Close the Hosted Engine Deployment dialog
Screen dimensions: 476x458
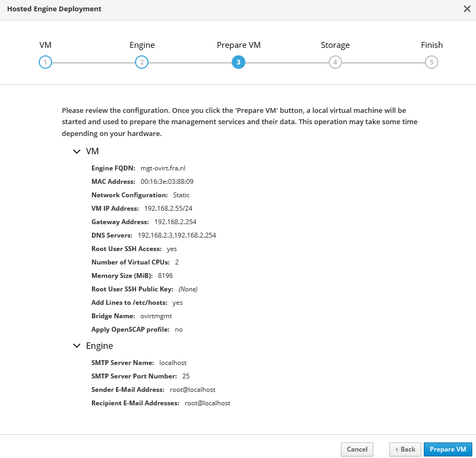466,9
